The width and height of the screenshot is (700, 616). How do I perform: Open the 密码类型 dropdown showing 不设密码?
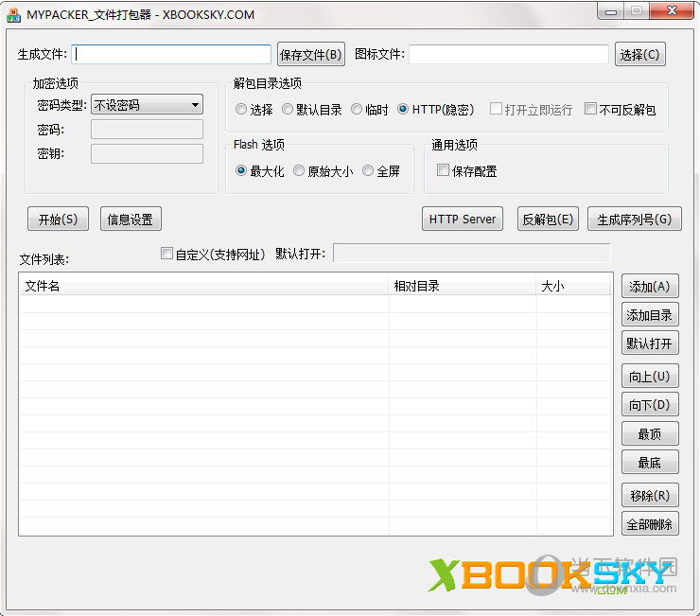click(147, 104)
